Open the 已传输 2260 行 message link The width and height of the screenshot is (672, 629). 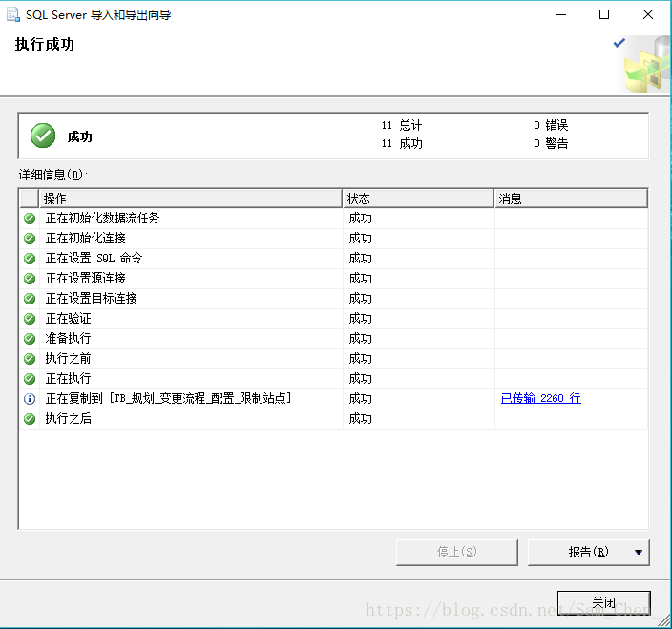tap(541, 398)
